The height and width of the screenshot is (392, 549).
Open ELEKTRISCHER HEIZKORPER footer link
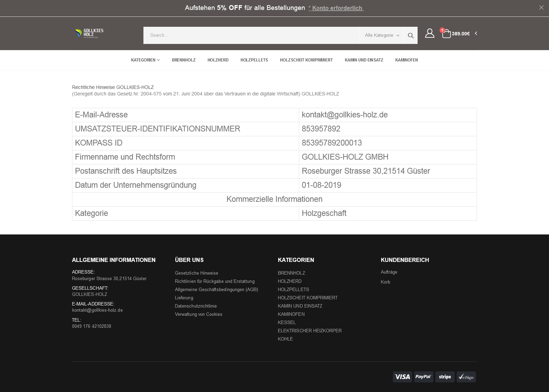click(310, 331)
